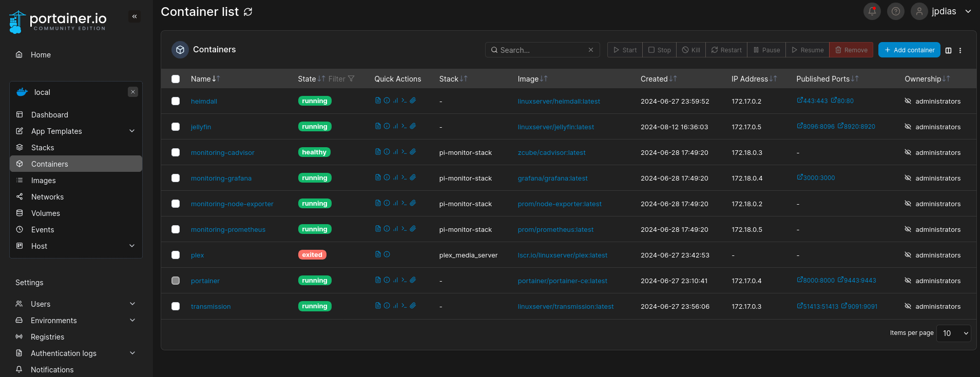View stats for monitoring-cadvisor container
Image resolution: width=980 pixels, height=377 pixels.
click(x=395, y=152)
